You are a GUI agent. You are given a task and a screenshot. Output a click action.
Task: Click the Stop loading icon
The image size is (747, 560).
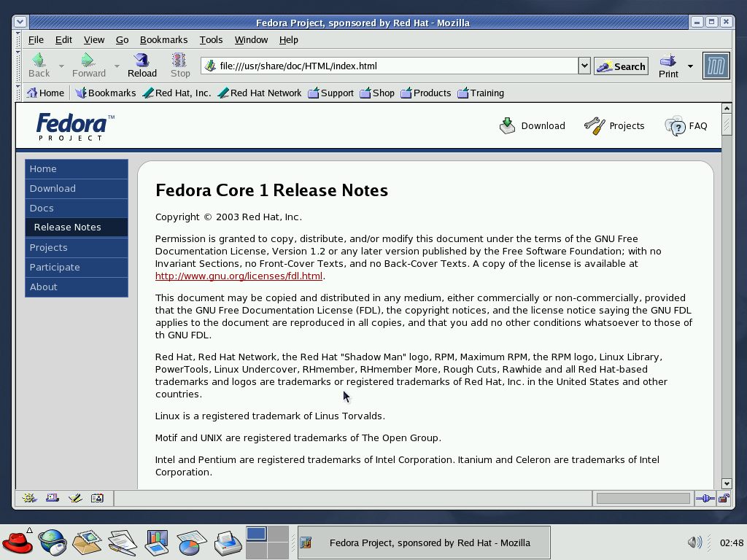tap(179, 60)
